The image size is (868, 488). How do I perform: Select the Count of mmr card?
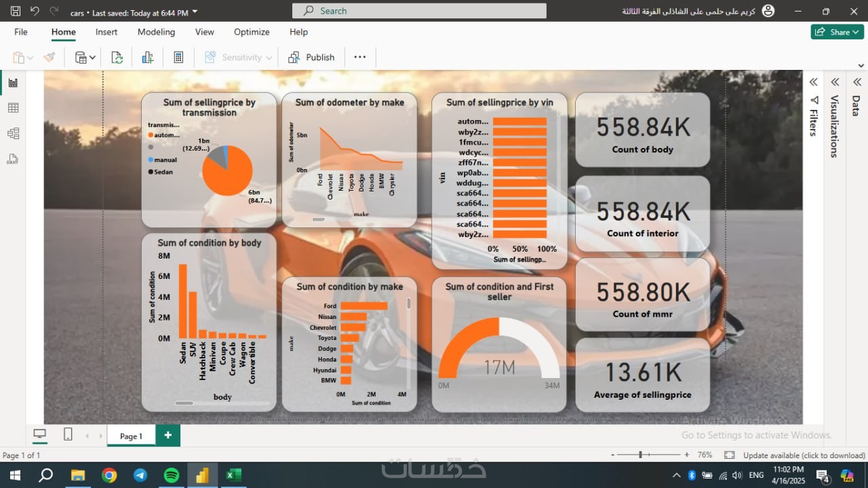pos(642,296)
